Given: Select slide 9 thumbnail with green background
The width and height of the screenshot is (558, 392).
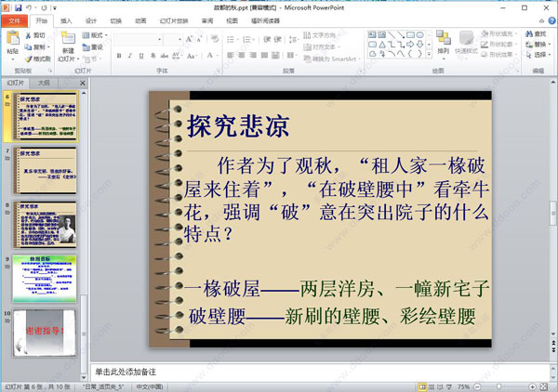Looking at the screenshot, I should pyautogui.click(x=45, y=279).
